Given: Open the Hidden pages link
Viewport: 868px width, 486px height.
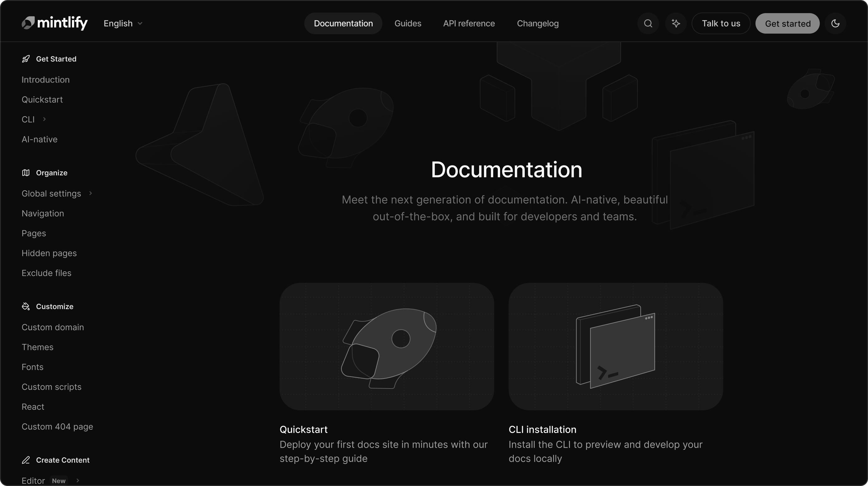Looking at the screenshot, I should coord(49,253).
